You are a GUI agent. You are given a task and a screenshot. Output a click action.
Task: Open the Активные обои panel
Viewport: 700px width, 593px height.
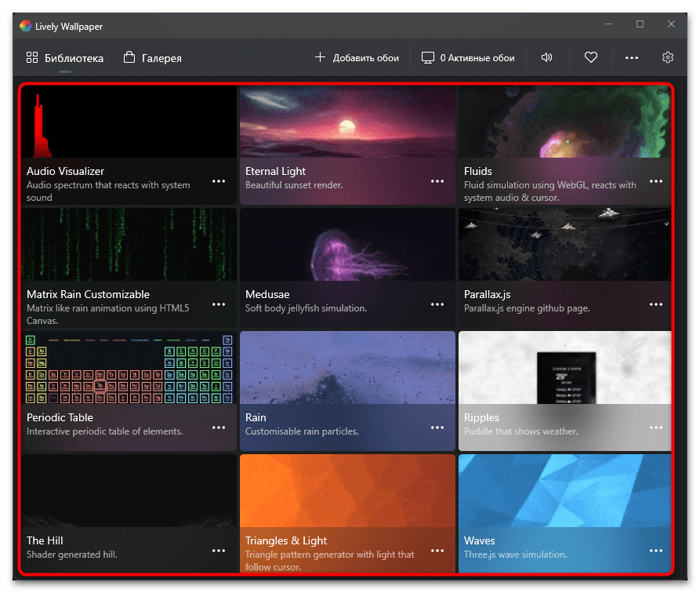468,57
